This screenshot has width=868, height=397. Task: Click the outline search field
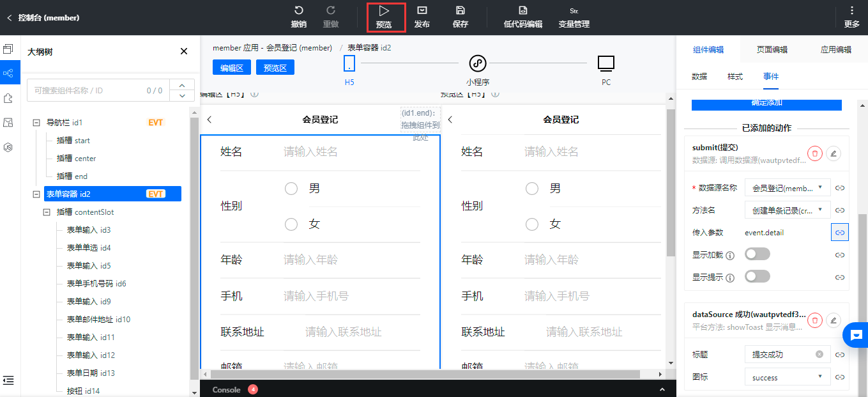coord(98,91)
